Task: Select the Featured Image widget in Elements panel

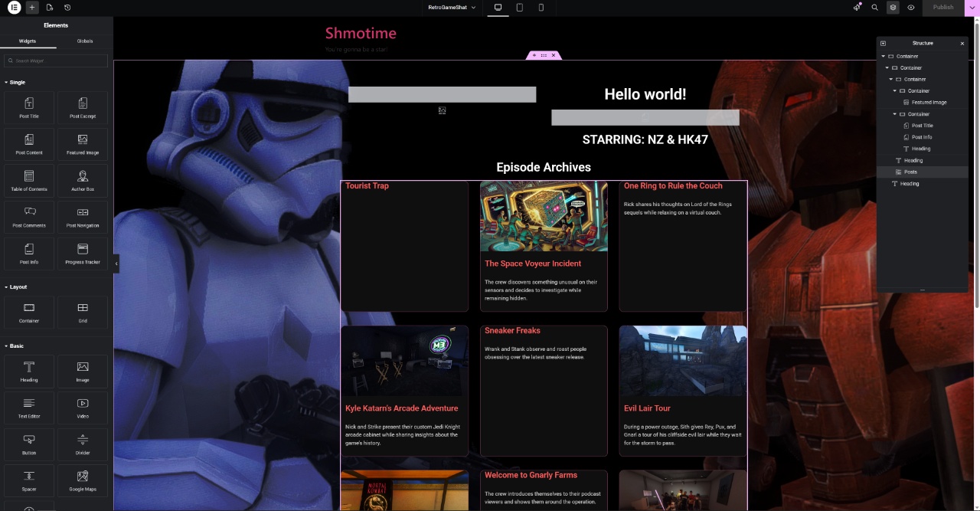Action: (x=83, y=144)
